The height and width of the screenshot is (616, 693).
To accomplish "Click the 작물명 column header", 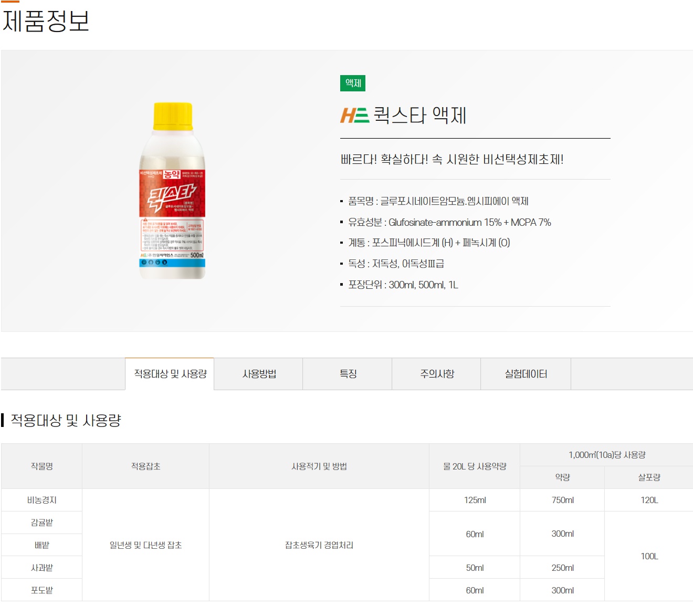I will pos(41,466).
